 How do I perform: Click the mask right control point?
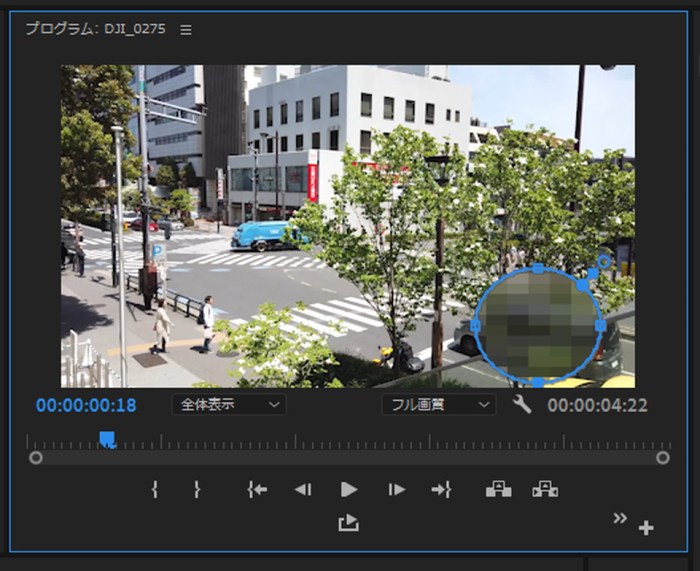600,325
